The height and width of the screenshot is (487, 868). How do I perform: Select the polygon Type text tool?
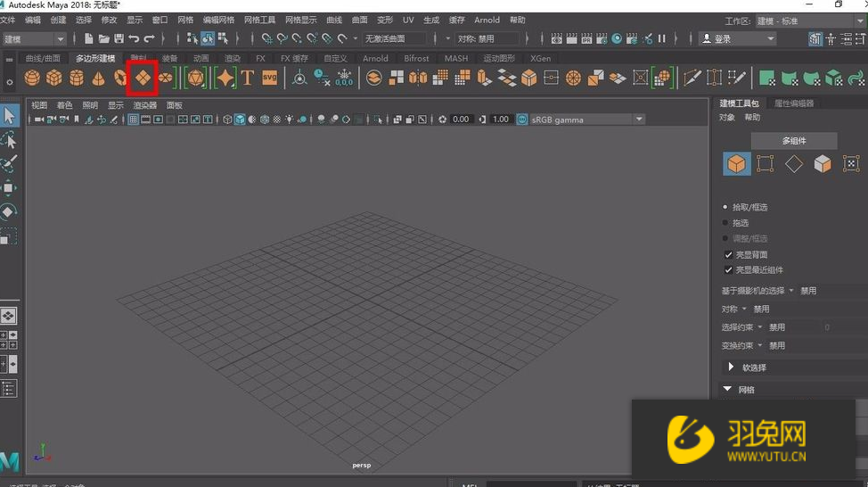248,78
